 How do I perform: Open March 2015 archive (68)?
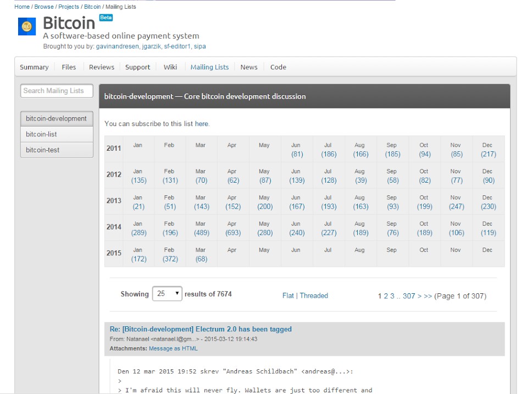tap(201, 259)
